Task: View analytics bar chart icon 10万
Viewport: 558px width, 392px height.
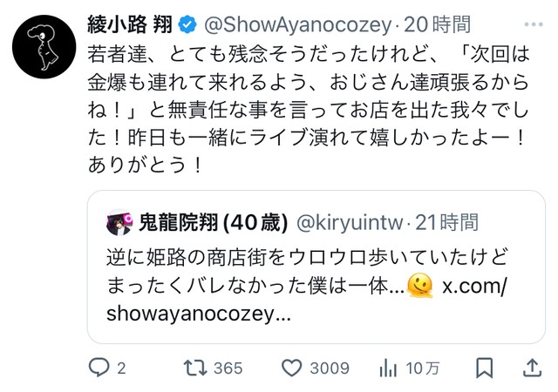Action: (x=388, y=368)
